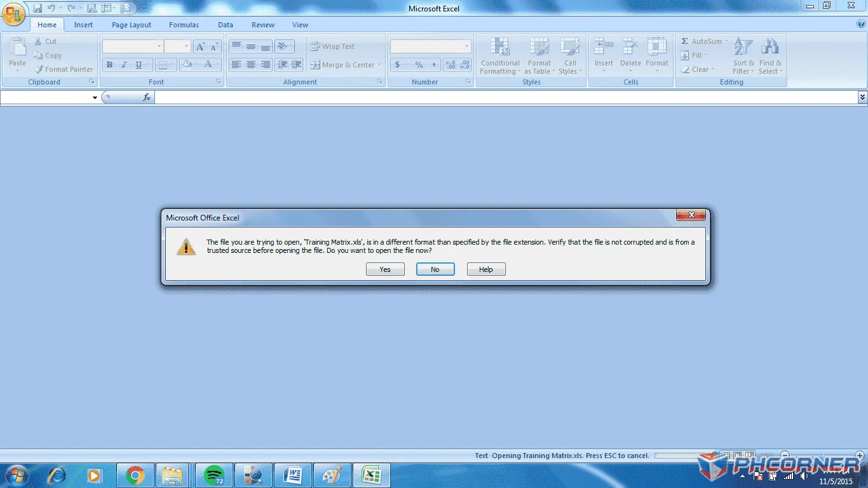
Task: Switch to the View tab
Action: pos(300,25)
